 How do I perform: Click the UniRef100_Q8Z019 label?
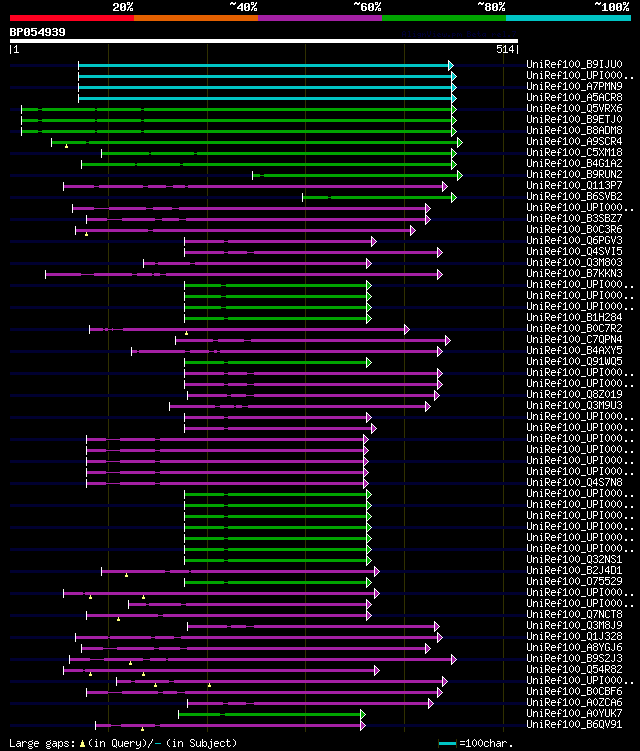[574, 395]
